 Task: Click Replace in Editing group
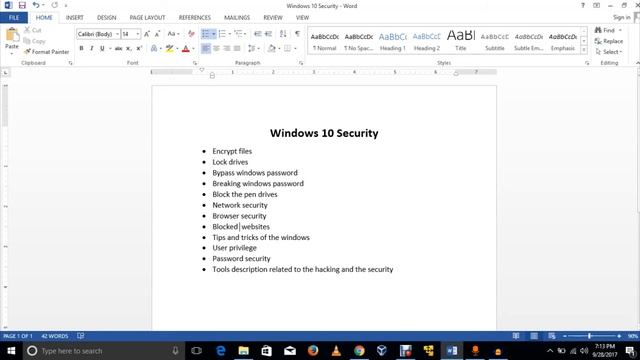click(x=609, y=41)
